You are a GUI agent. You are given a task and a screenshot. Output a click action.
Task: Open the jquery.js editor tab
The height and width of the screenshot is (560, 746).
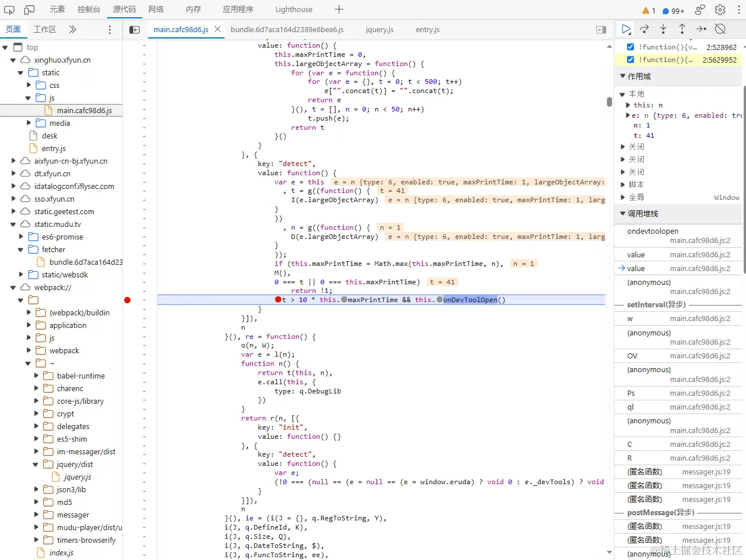click(379, 29)
